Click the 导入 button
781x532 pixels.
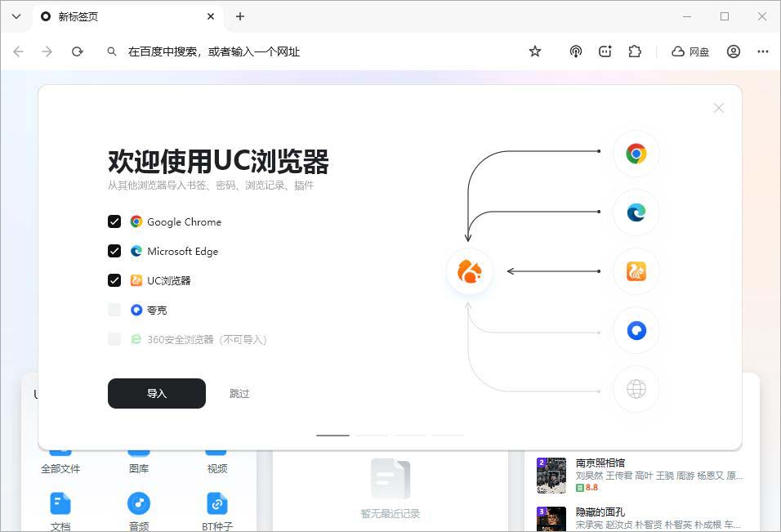tap(157, 394)
